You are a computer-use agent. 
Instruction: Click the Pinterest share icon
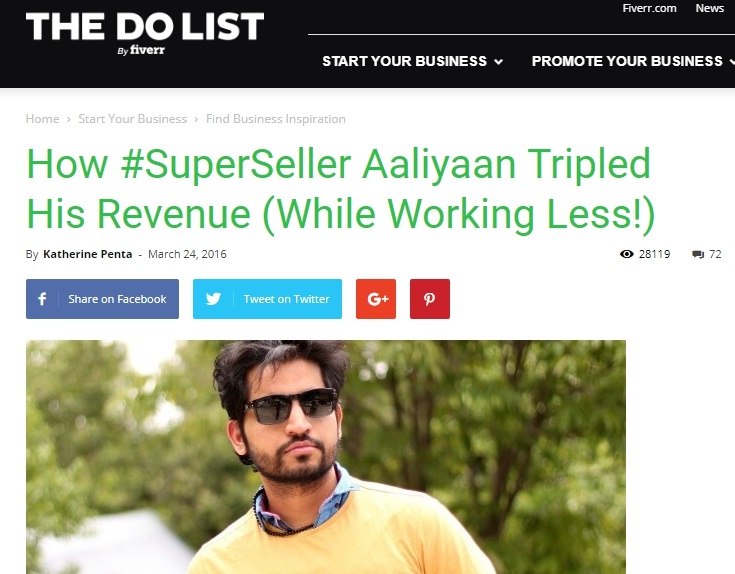coord(429,299)
